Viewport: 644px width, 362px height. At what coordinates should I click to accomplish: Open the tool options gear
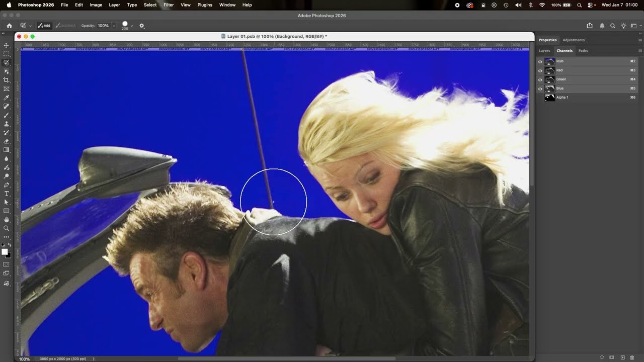(x=141, y=26)
